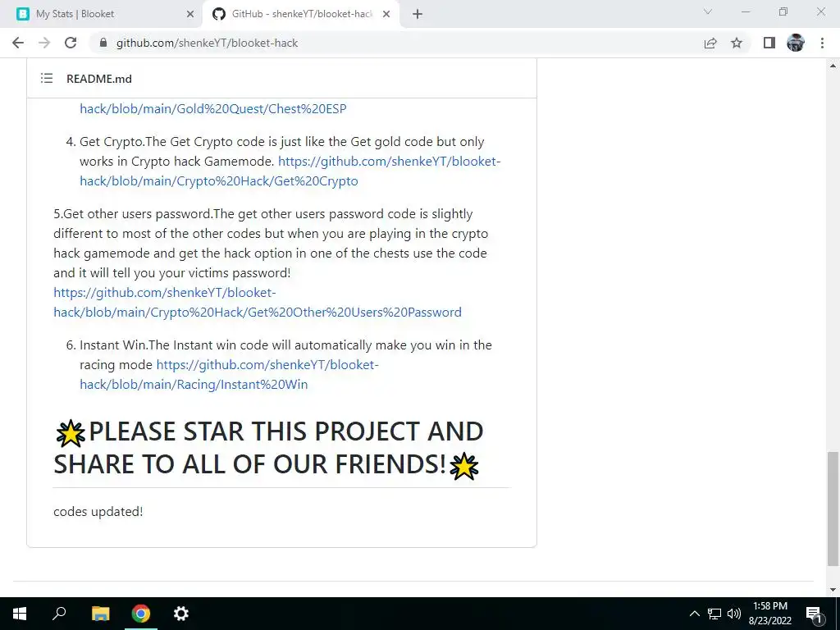Open File Explorer from taskbar

(x=100, y=614)
